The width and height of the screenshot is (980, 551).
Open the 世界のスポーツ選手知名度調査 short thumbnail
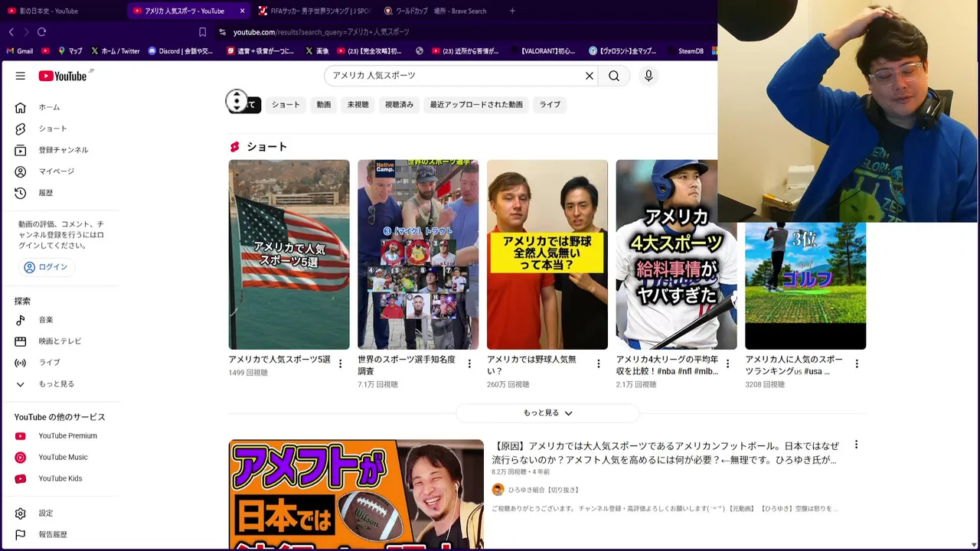coord(418,254)
